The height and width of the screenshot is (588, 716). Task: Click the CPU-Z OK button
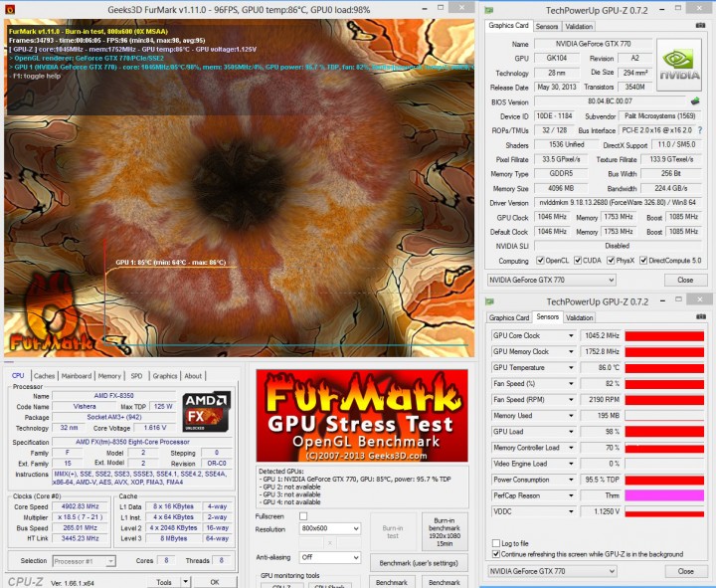[215, 582]
